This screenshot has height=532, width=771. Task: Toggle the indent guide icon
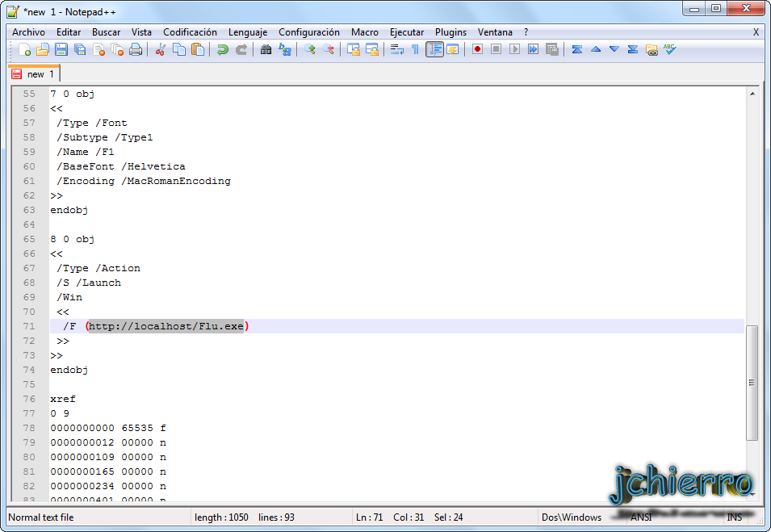[434, 50]
